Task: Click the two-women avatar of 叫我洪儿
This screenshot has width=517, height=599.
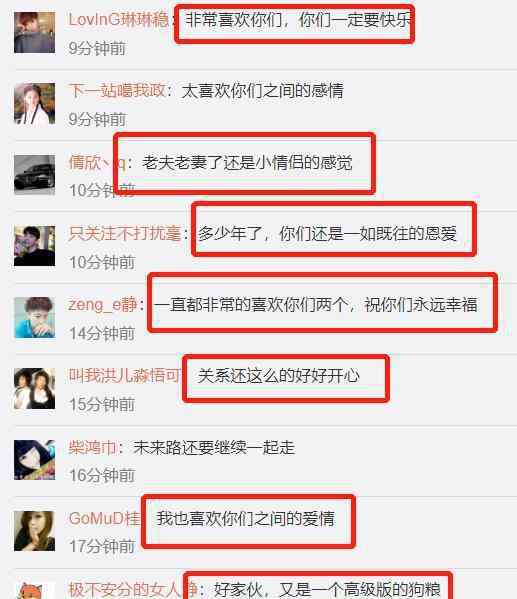Action: coord(34,389)
